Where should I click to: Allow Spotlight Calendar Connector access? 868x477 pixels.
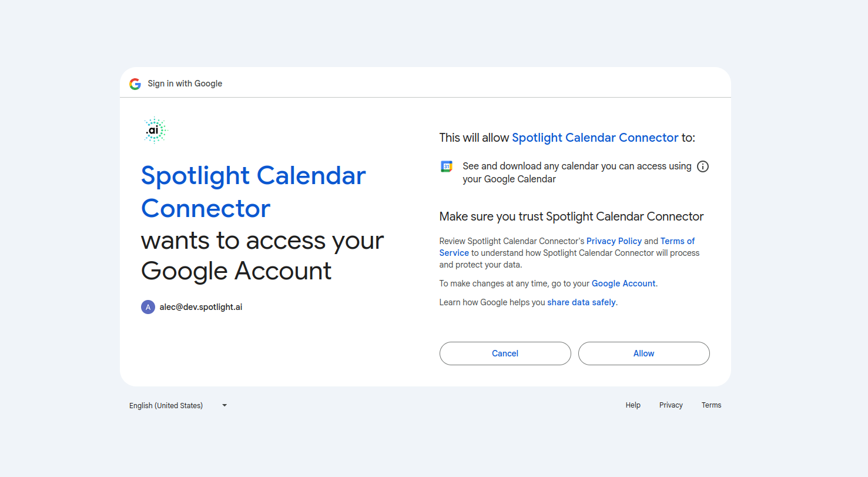pyautogui.click(x=644, y=353)
